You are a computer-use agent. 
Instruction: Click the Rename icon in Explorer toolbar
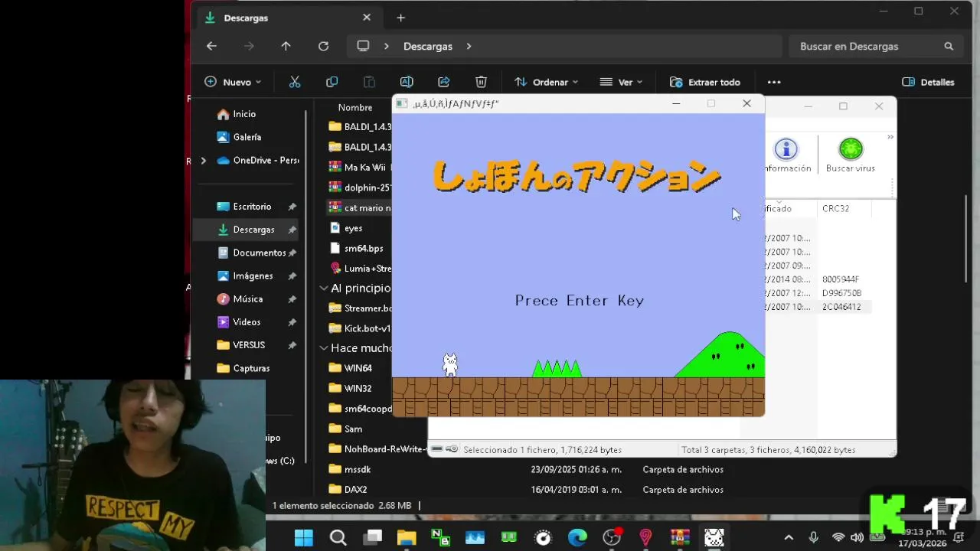point(407,82)
